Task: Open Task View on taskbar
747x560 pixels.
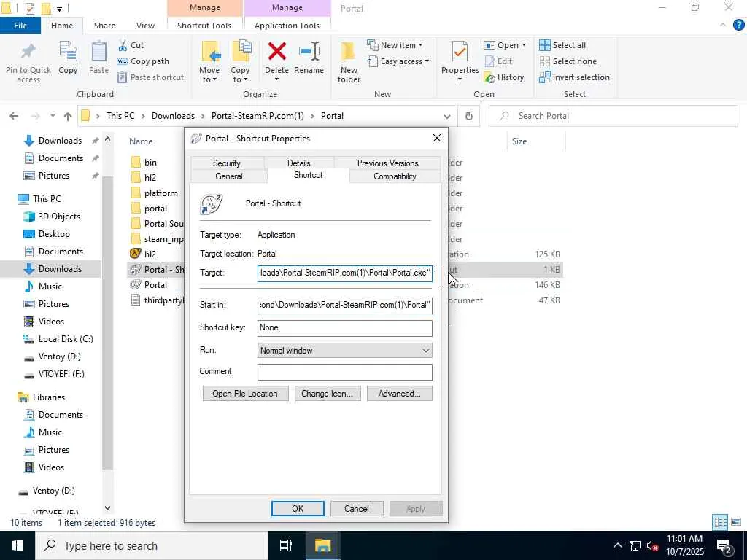Action: [286, 545]
